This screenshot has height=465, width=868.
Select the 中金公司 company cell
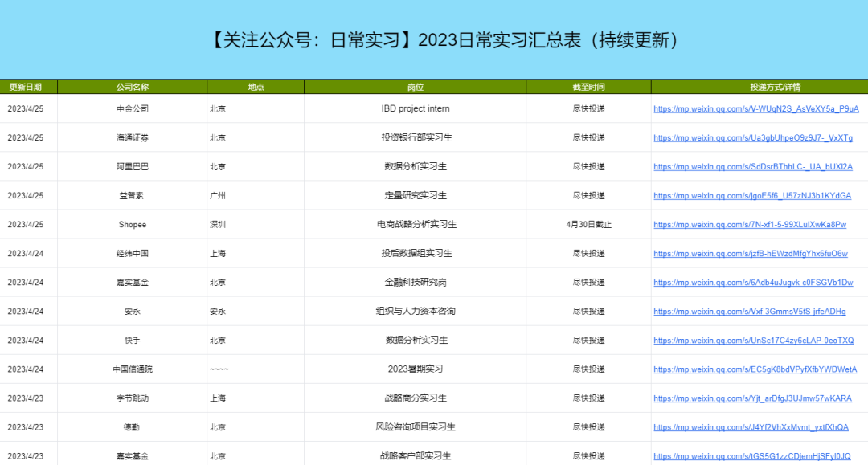pyautogui.click(x=133, y=109)
